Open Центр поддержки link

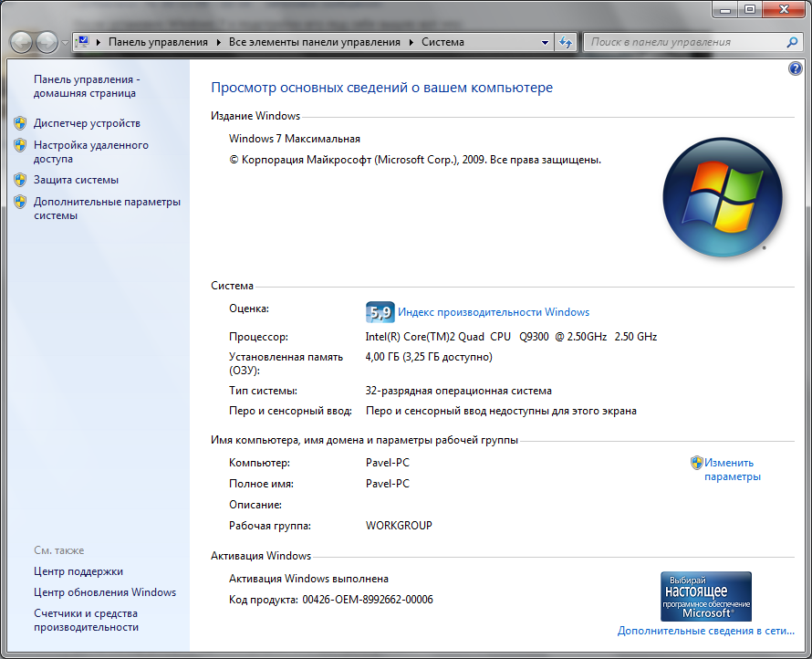click(78, 571)
